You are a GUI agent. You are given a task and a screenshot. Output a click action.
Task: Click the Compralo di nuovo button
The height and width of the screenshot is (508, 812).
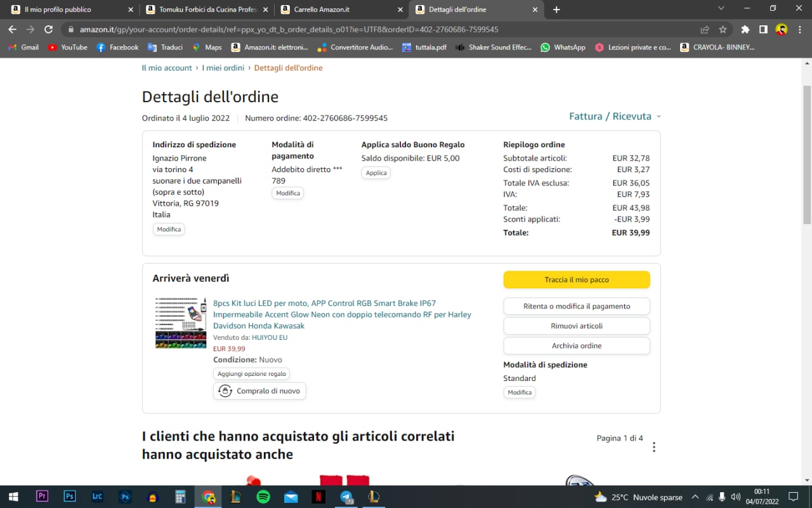pyautogui.click(x=259, y=391)
